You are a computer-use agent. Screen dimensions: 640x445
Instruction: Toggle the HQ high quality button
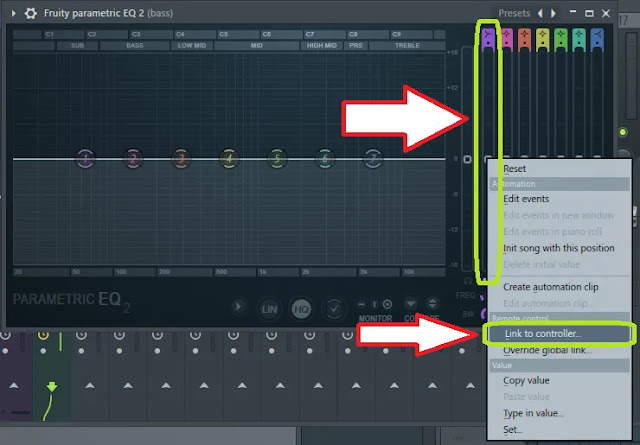(301, 309)
